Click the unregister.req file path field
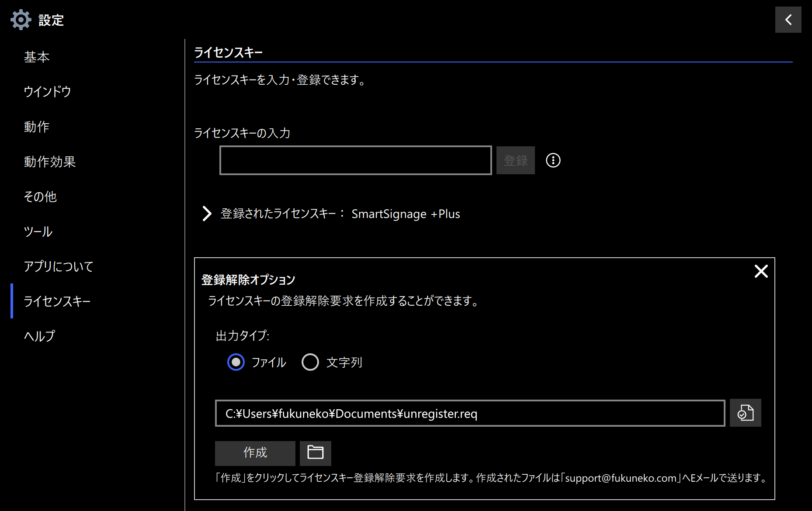Image resolution: width=812 pixels, height=511 pixels. tap(470, 413)
